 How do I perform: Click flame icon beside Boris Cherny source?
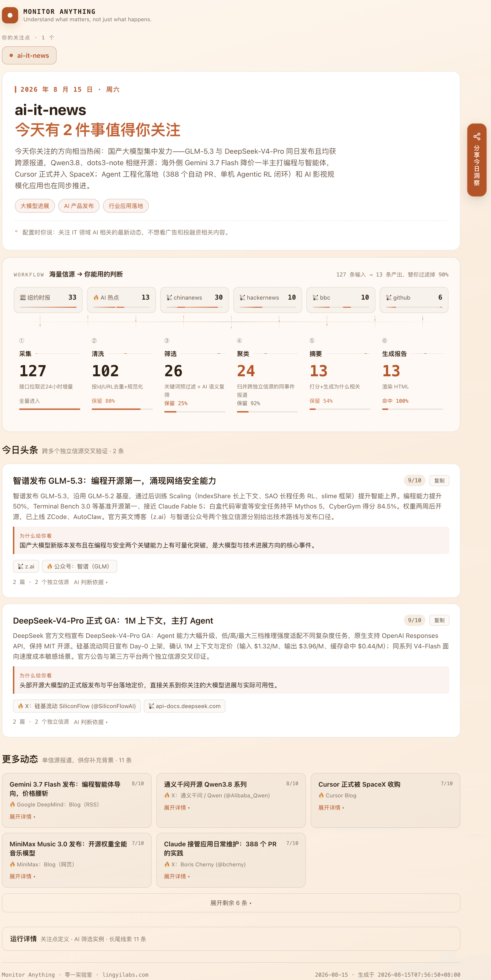[167, 864]
